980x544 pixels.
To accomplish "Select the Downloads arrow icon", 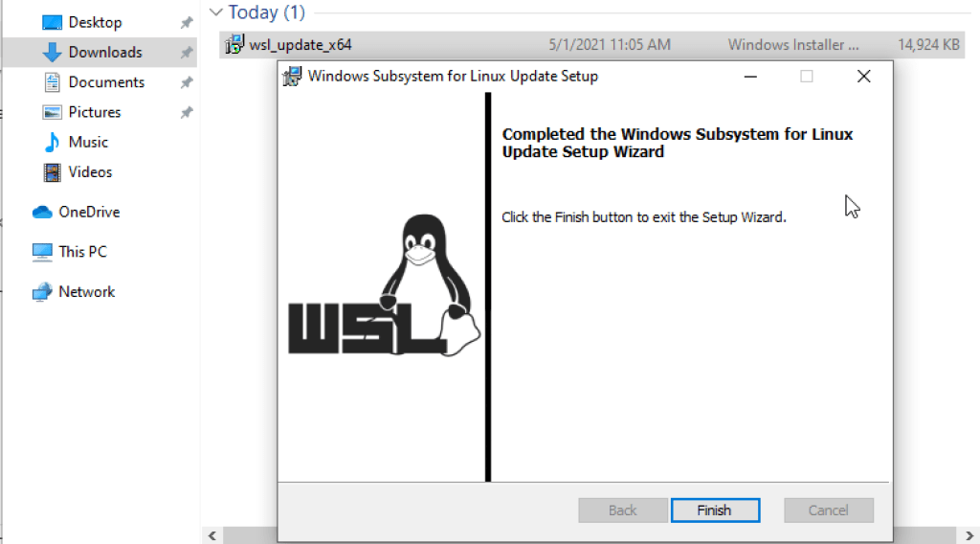I will point(52,53).
